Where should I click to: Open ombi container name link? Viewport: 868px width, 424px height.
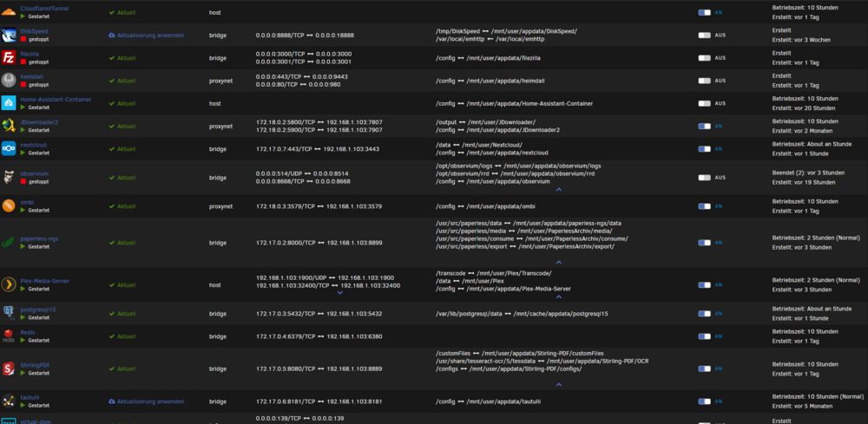tap(27, 202)
